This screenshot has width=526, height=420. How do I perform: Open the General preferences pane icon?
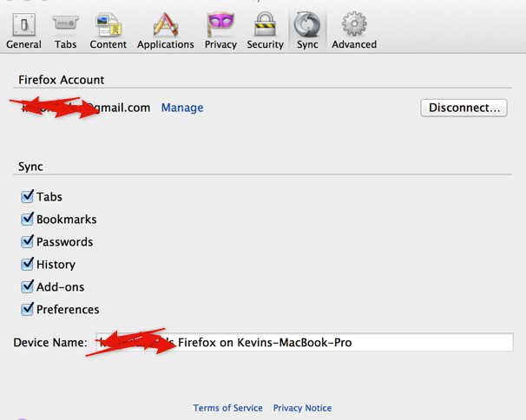pyautogui.click(x=23, y=24)
